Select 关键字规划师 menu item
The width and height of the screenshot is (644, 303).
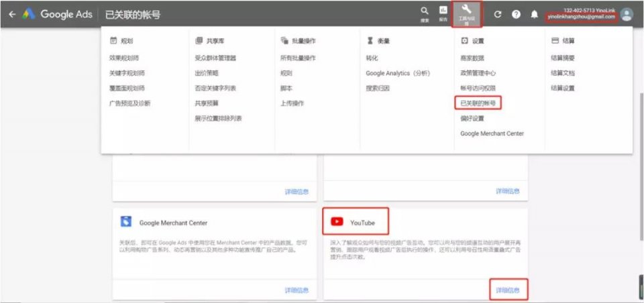pyautogui.click(x=127, y=73)
